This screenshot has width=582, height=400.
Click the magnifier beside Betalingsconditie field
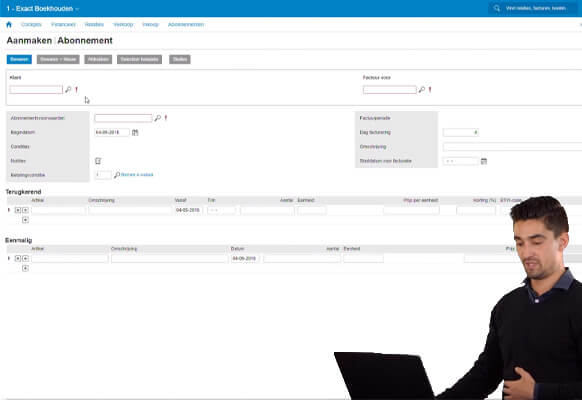click(x=117, y=175)
